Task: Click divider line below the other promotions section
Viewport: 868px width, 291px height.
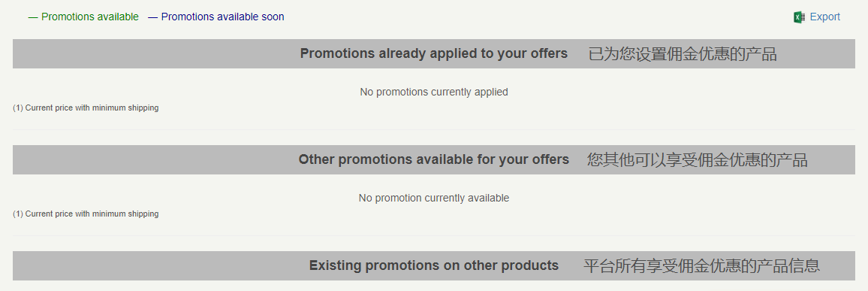Action: pyautogui.click(x=434, y=235)
